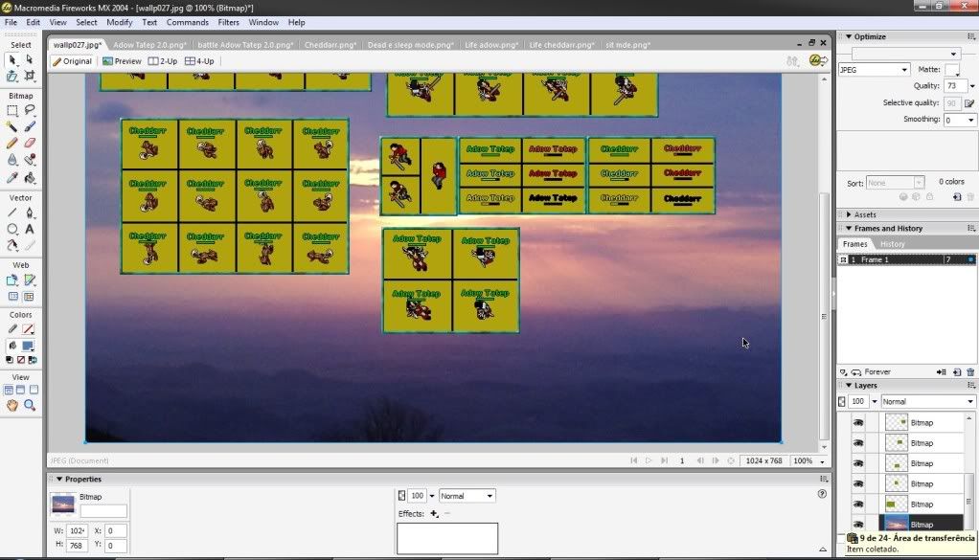Open the JPEG export format dropdown
979x560 pixels.
coord(874,70)
